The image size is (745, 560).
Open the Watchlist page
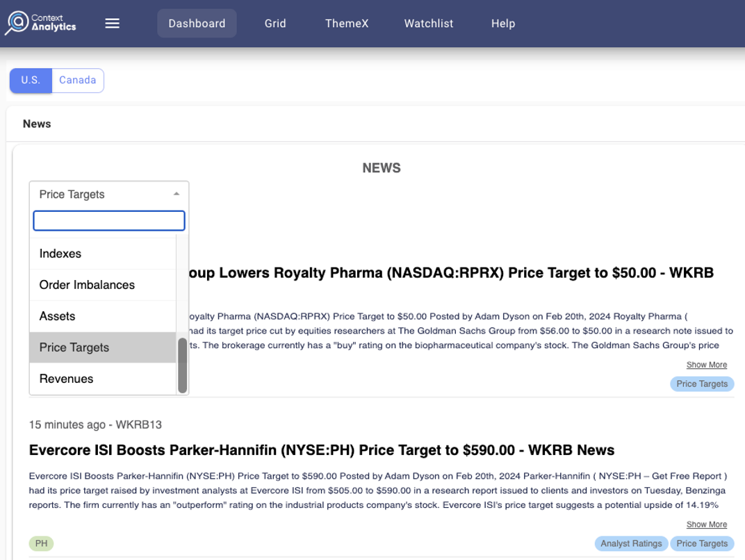click(x=428, y=24)
